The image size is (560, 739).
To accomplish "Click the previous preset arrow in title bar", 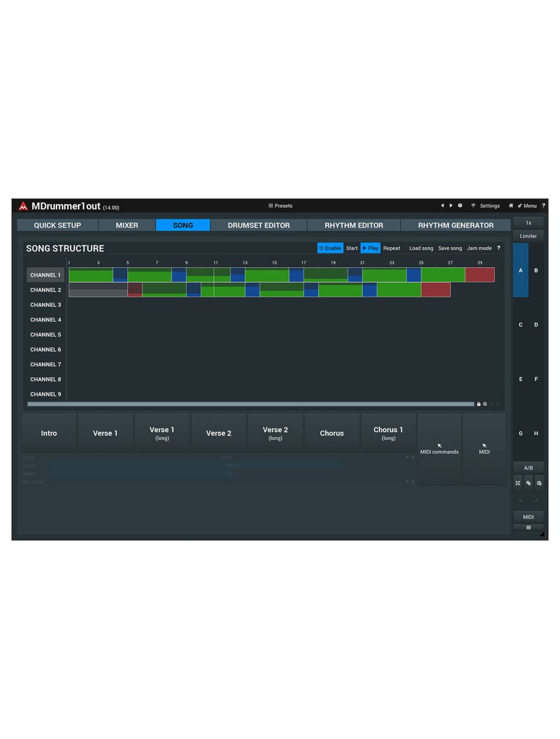I will tap(442, 205).
